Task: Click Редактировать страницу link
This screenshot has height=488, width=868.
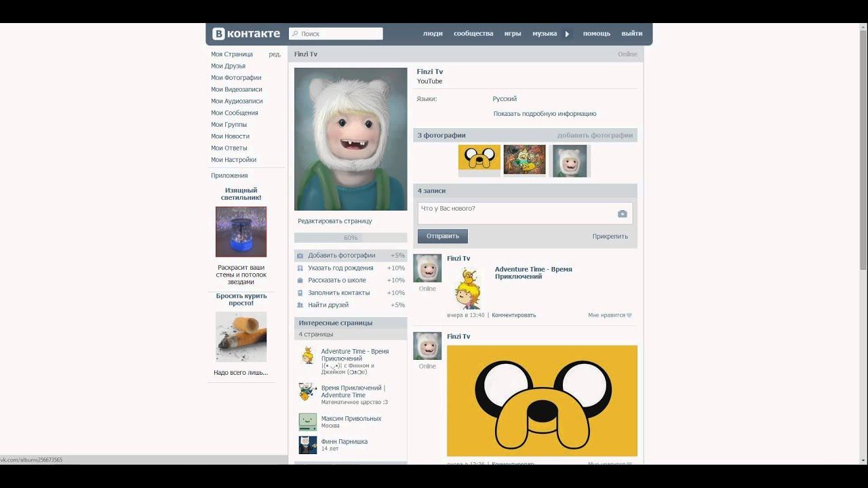Action: tap(335, 221)
